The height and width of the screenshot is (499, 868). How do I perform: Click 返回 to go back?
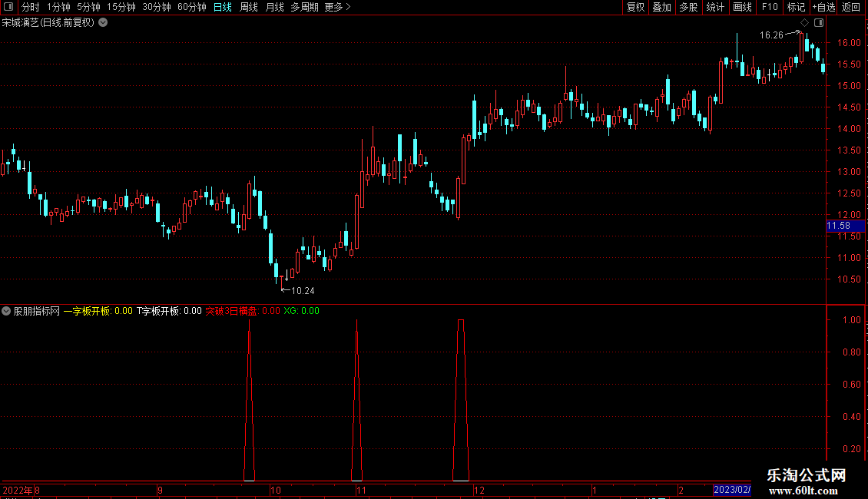(x=851, y=7)
